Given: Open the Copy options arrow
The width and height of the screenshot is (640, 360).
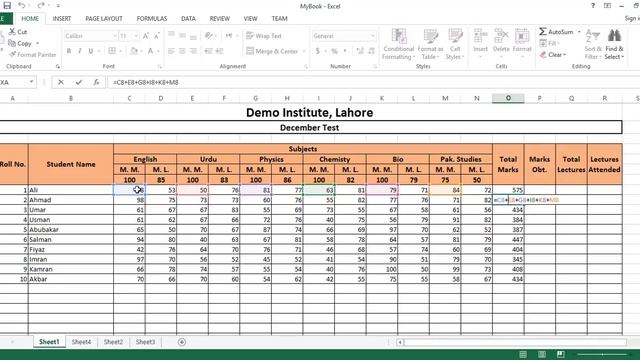Looking at the screenshot, I should [x=37, y=43].
